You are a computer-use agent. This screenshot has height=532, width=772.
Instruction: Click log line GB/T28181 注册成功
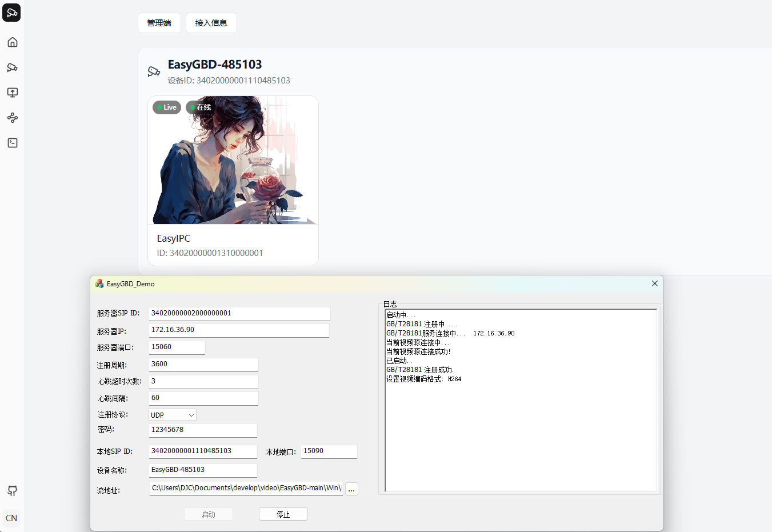point(420,370)
